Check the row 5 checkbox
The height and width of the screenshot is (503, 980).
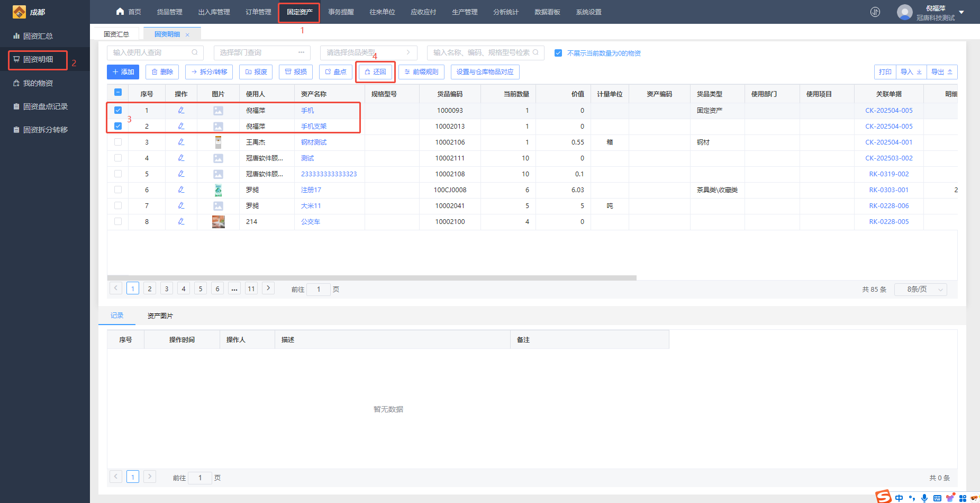click(118, 174)
